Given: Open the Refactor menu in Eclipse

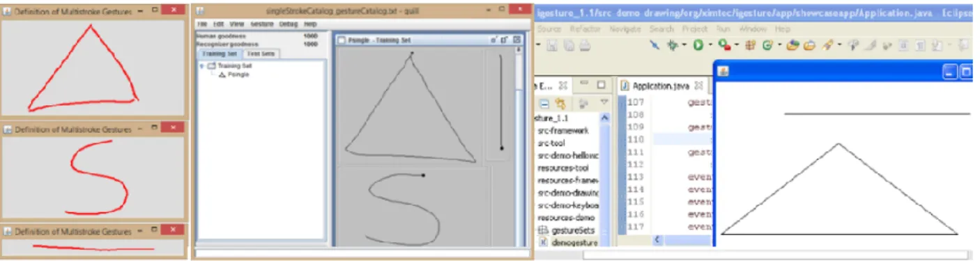Looking at the screenshot, I should tap(585, 29).
